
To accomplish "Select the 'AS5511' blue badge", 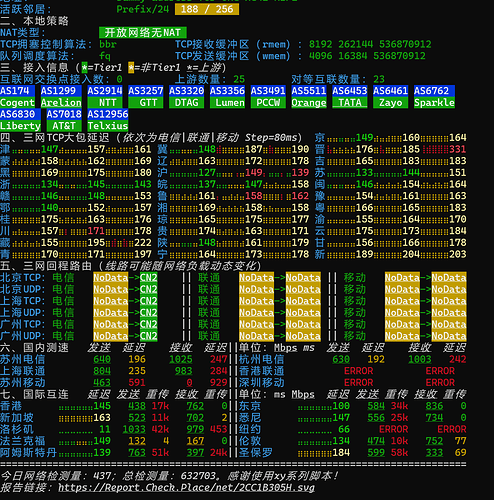I will (309, 91).
